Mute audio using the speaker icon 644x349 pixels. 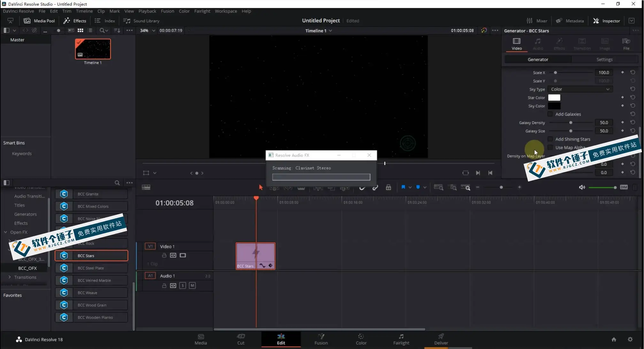tap(582, 187)
